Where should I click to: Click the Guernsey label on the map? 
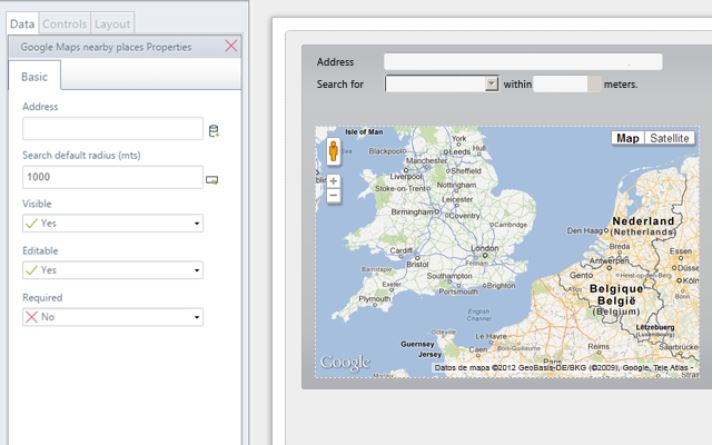coord(417,344)
